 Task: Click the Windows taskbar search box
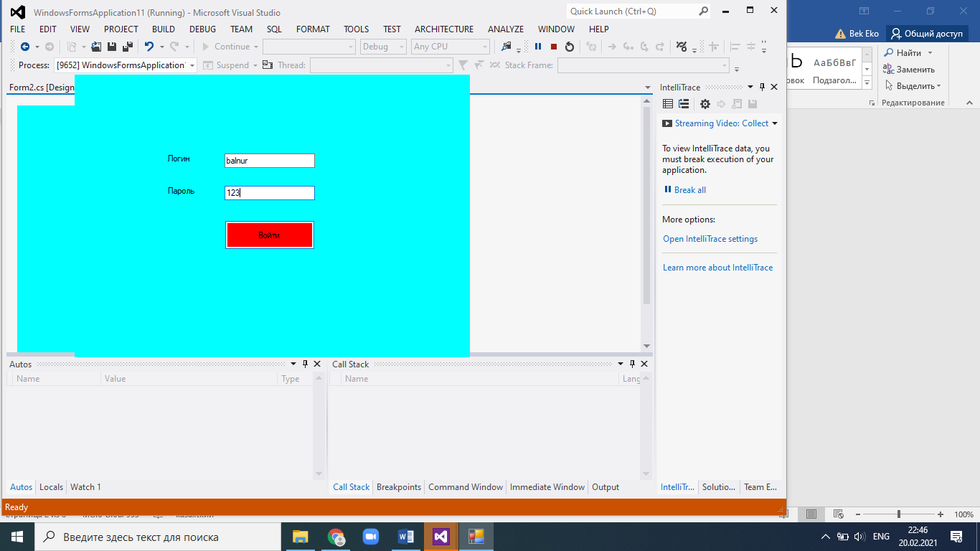click(157, 537)
